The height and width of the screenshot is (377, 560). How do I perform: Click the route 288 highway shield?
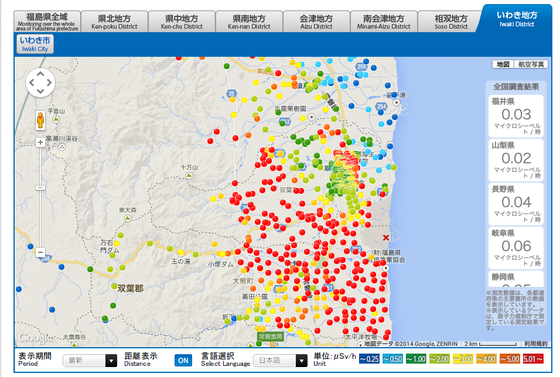45,259
